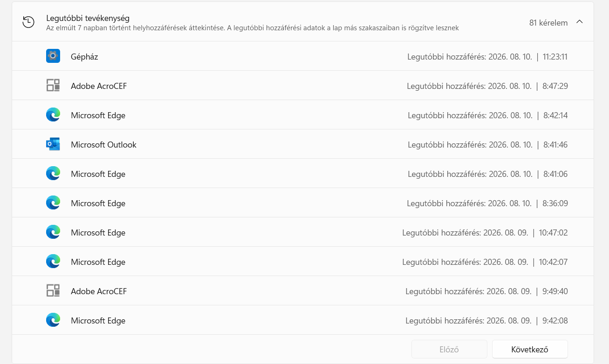
Task: Select the Gépház entry name
Action: coord(84,57)
